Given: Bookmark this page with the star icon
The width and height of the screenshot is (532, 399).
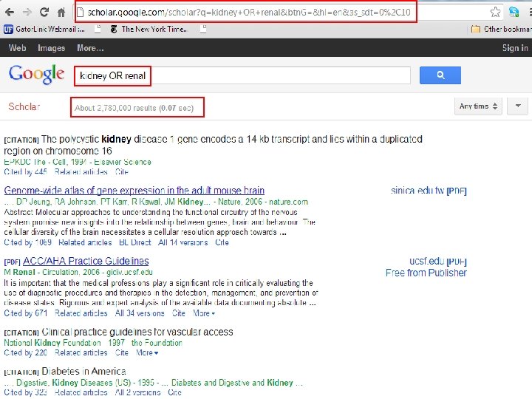Looking at the screenshot, I should (x=495, y=13).
